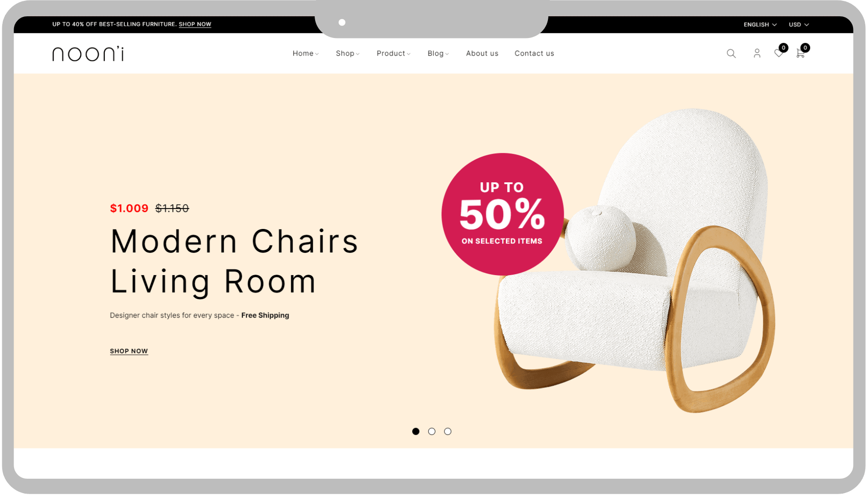Click the cart item count badge
Viewport: 868px width, 495px height.
pyautogui.click(x=805, y=48)
